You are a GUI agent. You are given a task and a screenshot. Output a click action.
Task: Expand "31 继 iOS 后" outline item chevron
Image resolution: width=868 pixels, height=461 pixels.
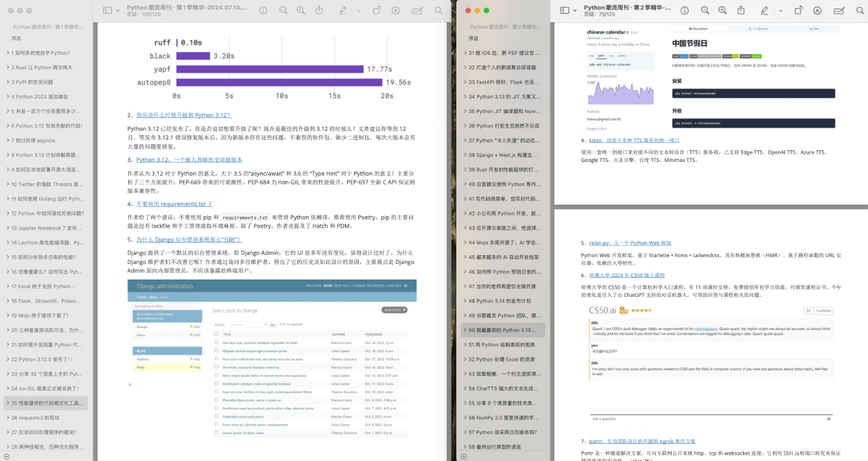[465, 53]
